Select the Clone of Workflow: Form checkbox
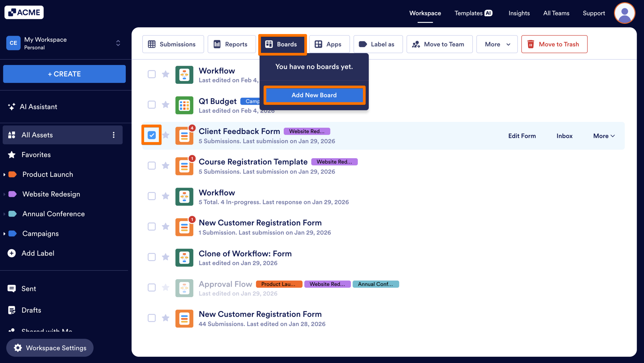The height and width of the screenshot is (363, 644). point(152,257)
